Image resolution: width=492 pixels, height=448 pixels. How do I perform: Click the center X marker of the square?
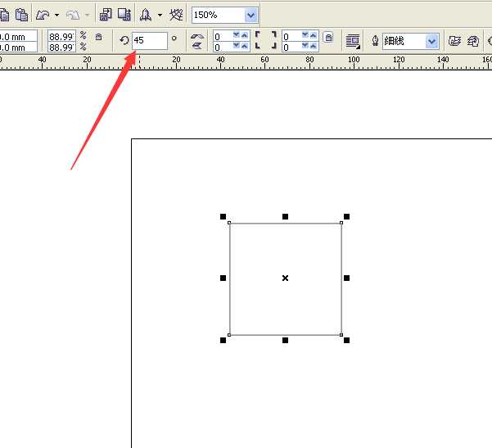pos(285,278)
